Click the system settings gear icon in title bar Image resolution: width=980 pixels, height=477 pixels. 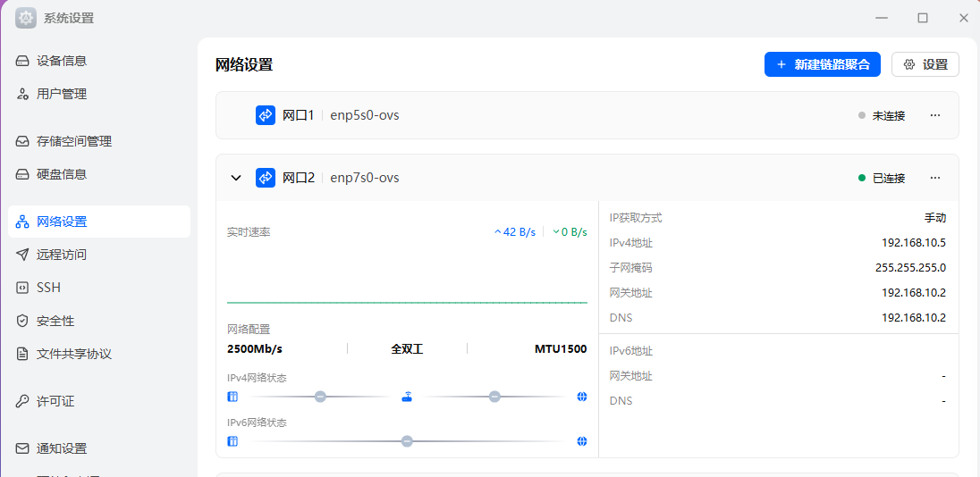26,18
